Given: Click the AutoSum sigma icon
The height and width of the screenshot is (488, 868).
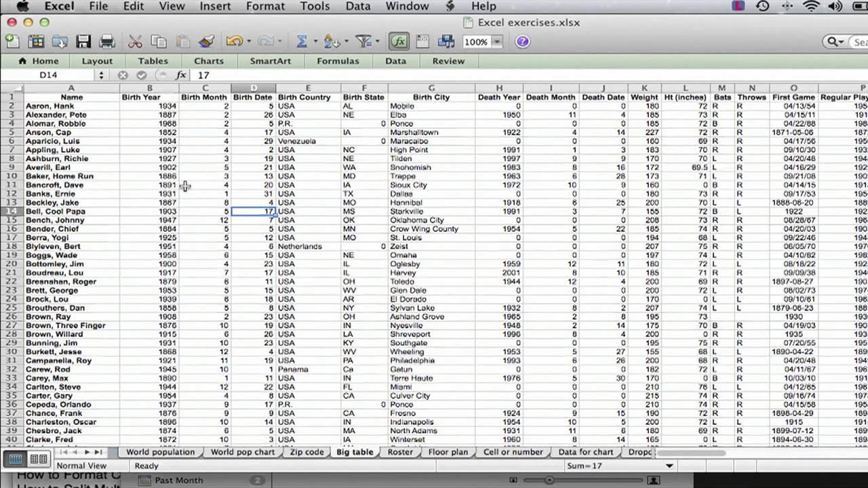Looking at the screenshot, I should 302,41.
